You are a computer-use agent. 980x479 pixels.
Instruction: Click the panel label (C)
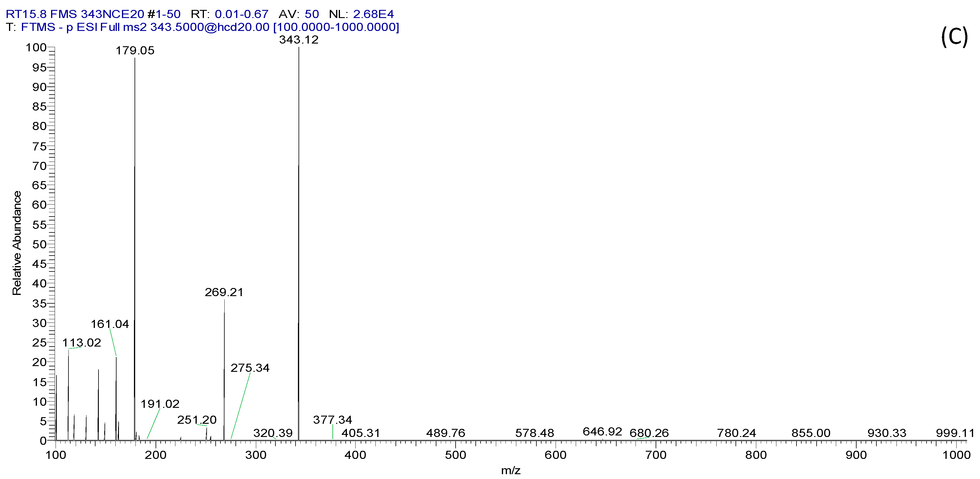tap(954, 37)
